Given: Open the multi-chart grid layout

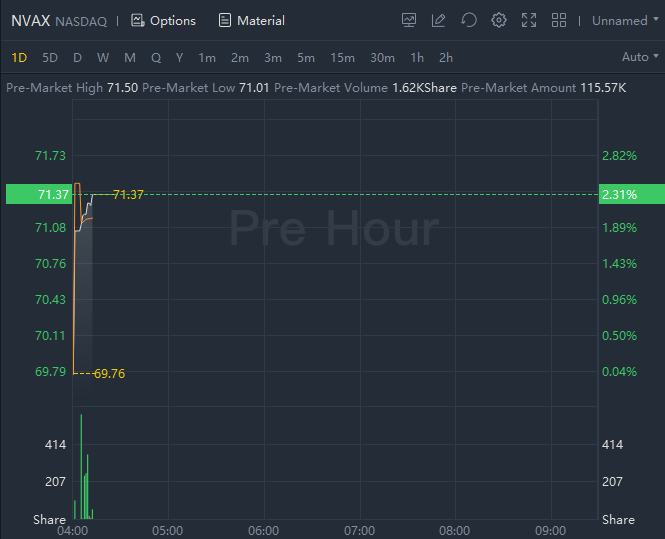Looking at the screenshot, I should click(559, 20).
